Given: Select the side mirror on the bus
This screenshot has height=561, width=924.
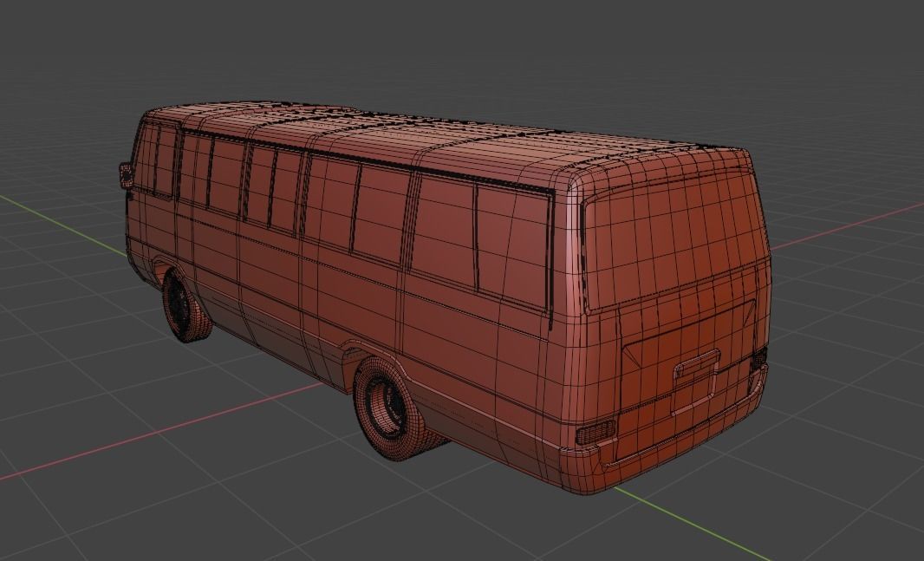Looking at the screenshot, I should click(126, 175).
